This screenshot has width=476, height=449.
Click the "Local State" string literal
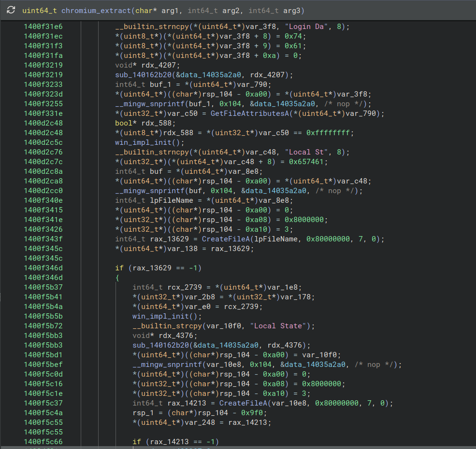pyautogui.click(x=278, y=326)
